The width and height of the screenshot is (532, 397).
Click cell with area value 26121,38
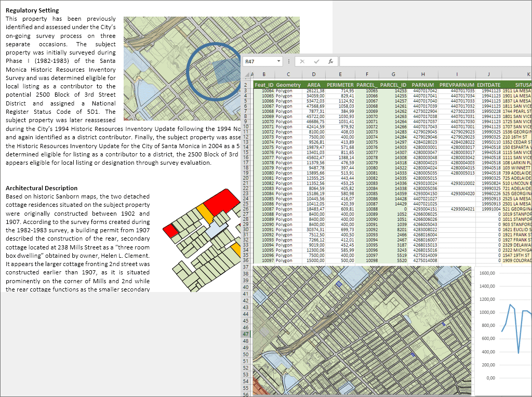[x=313, y=90]
